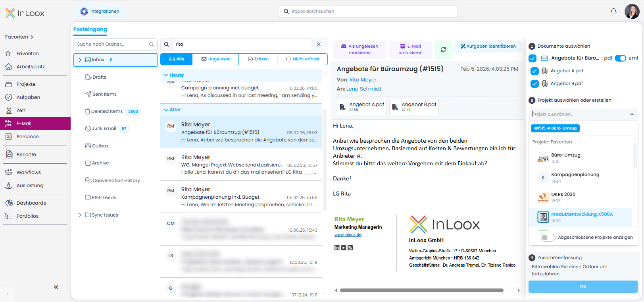Select the 'Ungelesen' filter tab
Viewport: 644px width, 302px height.
coord(216,59)
